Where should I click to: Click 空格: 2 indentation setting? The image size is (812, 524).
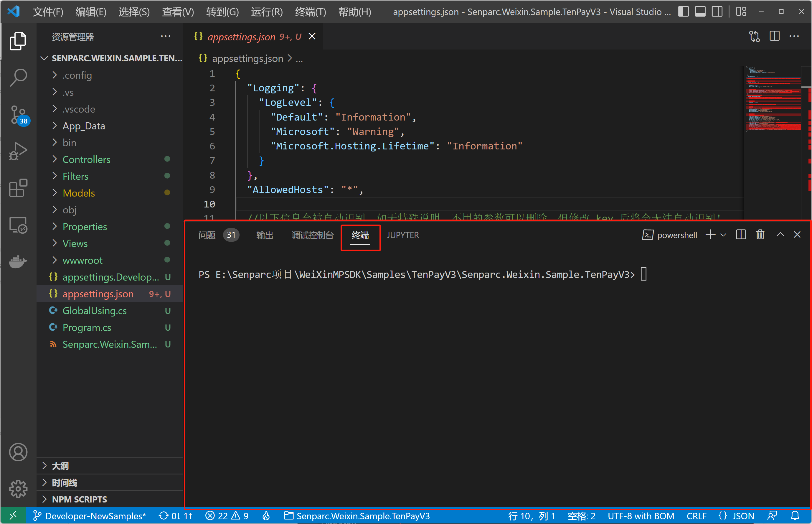click(581, 516)
